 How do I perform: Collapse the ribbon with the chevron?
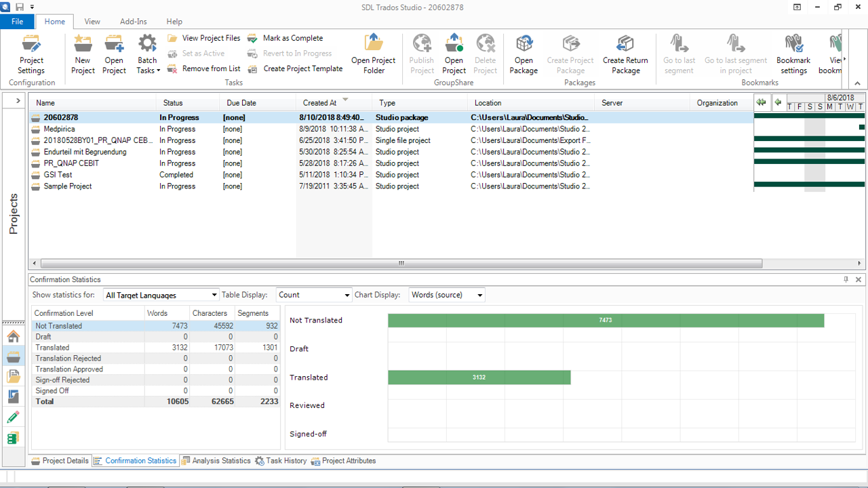858,83
